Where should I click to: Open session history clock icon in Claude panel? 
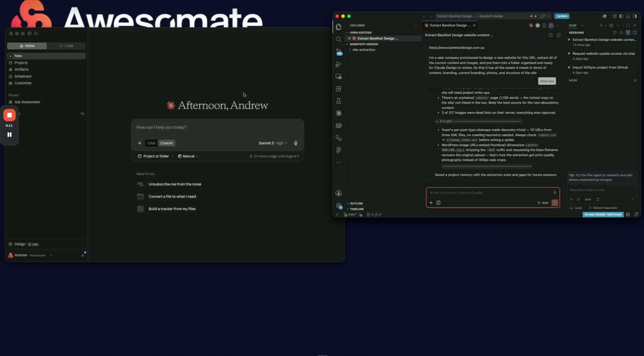click(551, 35)
